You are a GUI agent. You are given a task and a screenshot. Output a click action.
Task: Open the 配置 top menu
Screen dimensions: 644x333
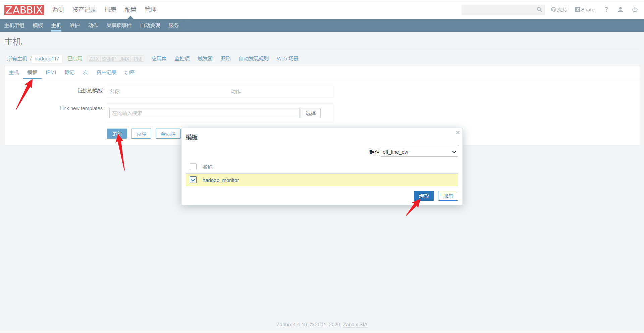tap(130, 10)
